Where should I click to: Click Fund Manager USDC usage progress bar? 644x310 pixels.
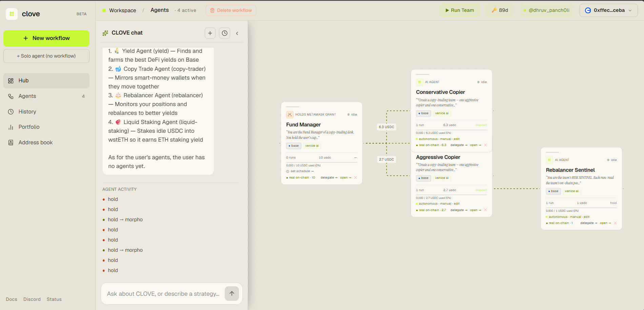[322, 162]
